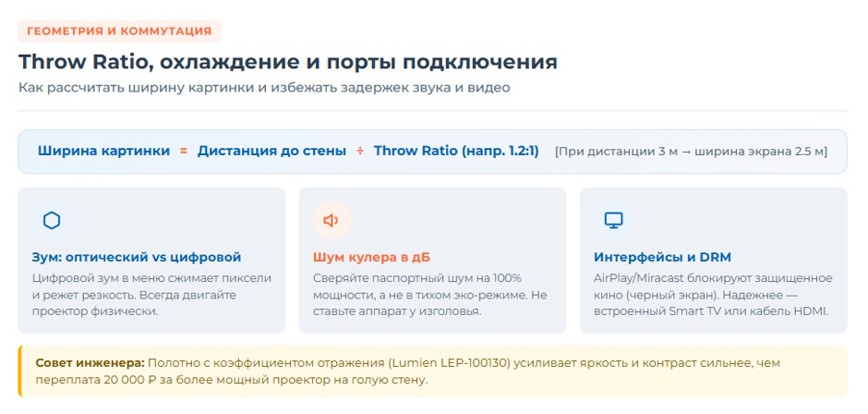Click the bold «Совет инженера:» label
The width and height of the screenshot is (868, 414).
[x=90, y=363]
